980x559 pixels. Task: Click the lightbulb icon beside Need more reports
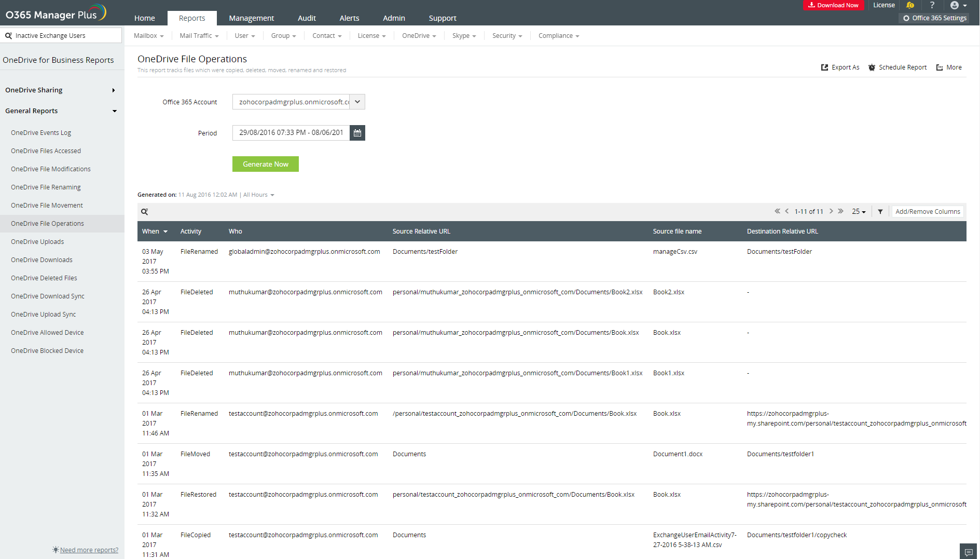[x=56, y=550]
